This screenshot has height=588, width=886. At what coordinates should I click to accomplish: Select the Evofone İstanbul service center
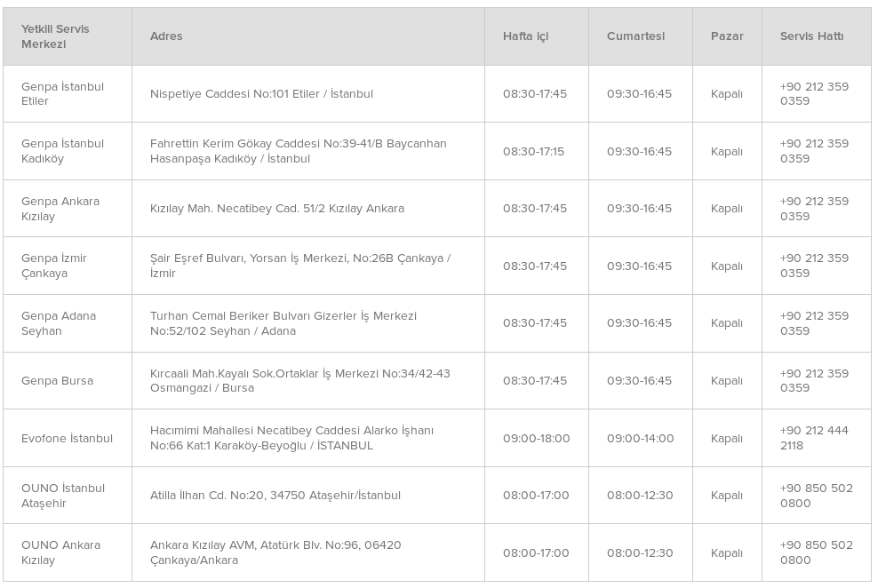point(68,438)
